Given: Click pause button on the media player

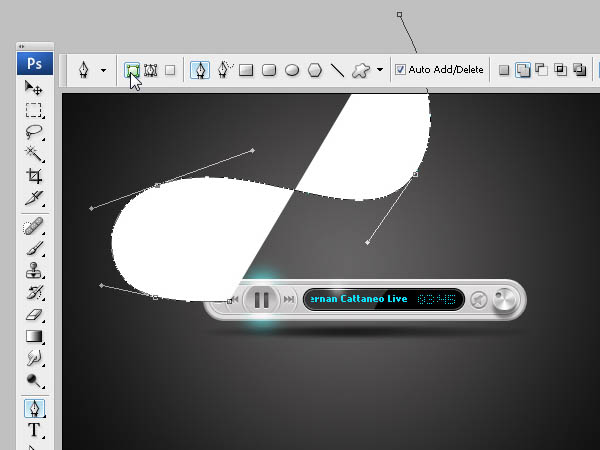Looking at the screenshot, I should tap(262, 300).
